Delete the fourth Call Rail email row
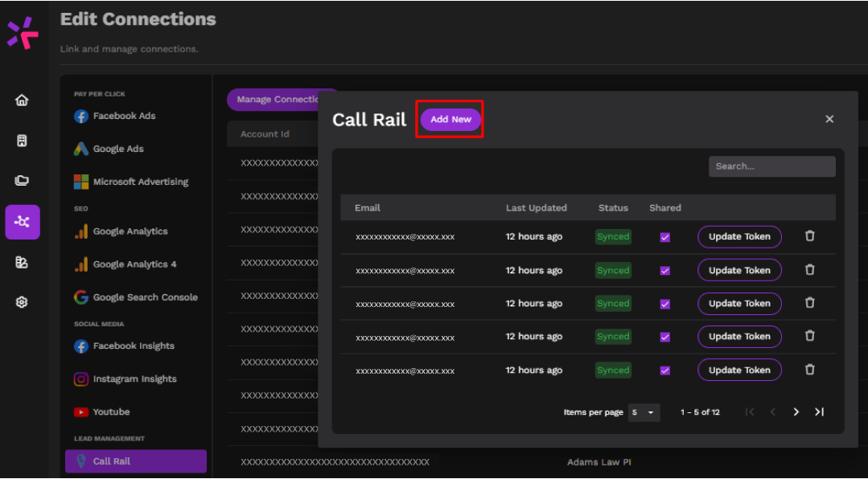The image size is (868, 479). pyautogui.click(x=809, y=336)
